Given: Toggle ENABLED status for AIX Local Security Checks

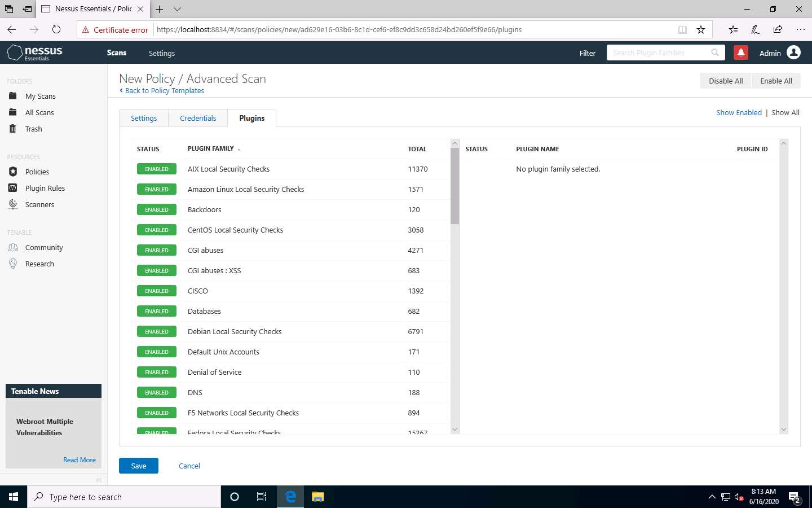Looking at the screenshot, I should pyautogui.click(x=157, y=169).
